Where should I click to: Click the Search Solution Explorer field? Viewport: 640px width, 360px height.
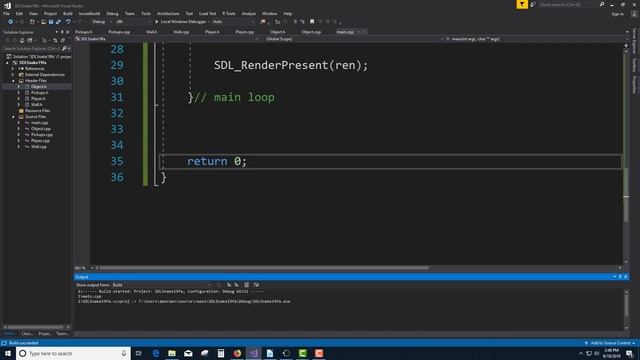coord(32,49)
